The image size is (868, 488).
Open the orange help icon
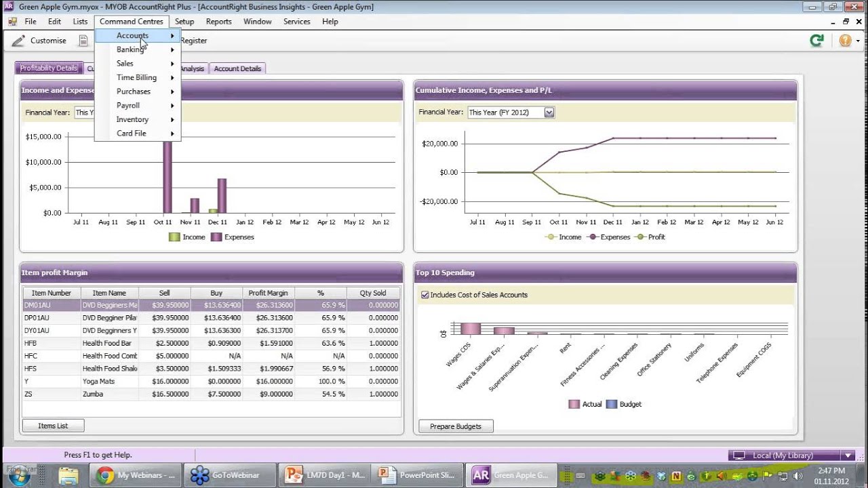[845, 41]
